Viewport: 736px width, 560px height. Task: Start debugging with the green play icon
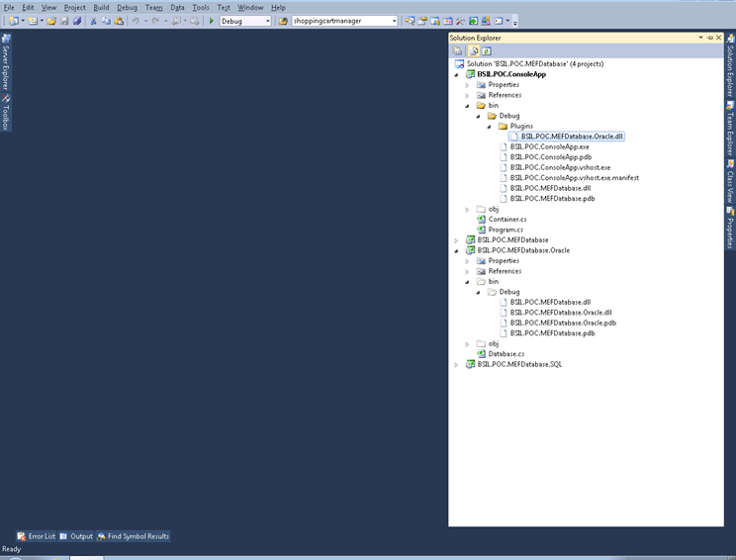(x=212, y=21)
